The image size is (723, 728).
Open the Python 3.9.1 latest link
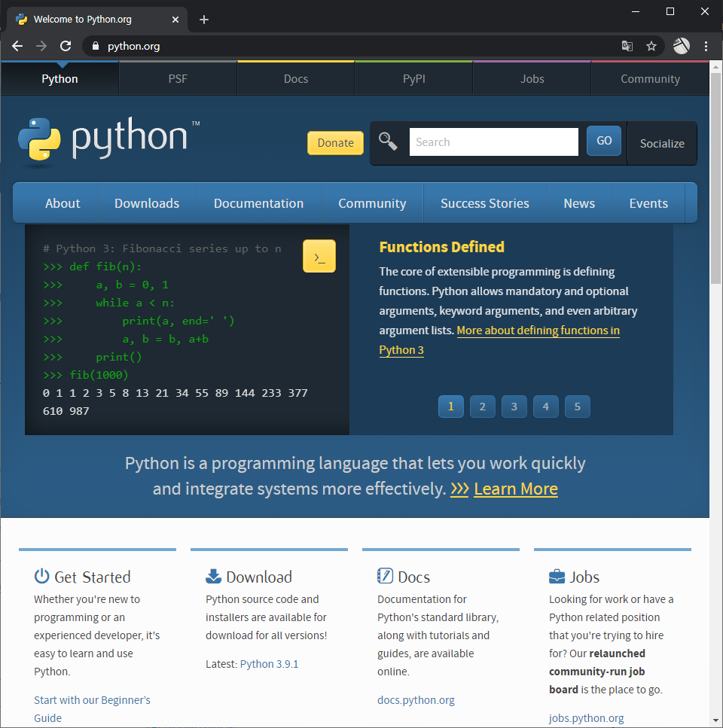click(269, 664)
